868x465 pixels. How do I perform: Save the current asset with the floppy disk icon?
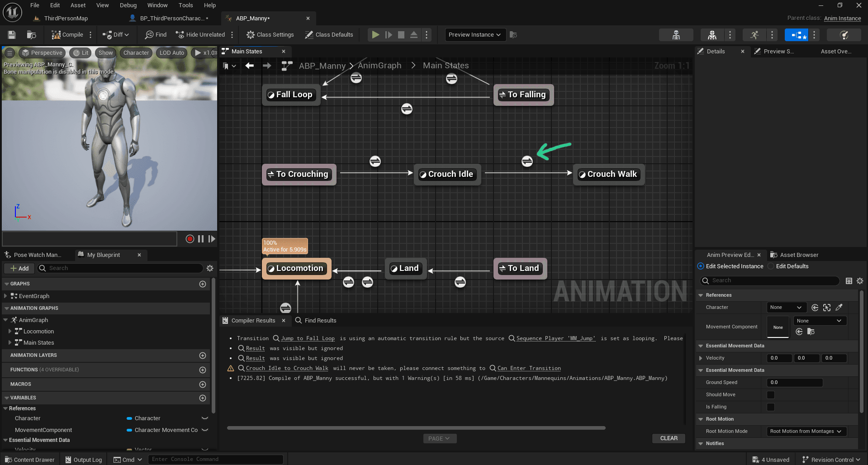(12, 35)
